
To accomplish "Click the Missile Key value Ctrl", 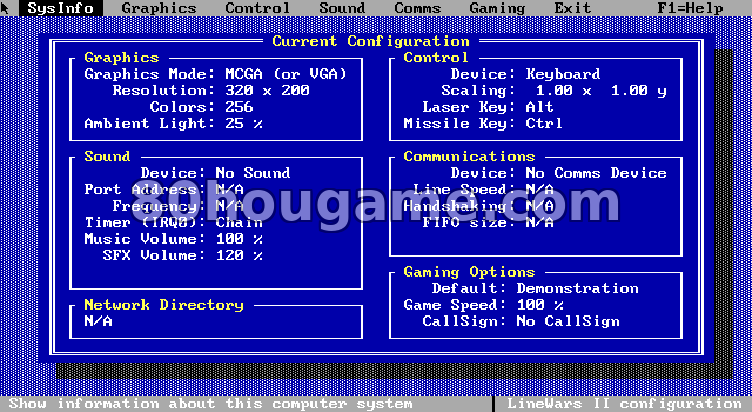I will (x=544, y=123).
